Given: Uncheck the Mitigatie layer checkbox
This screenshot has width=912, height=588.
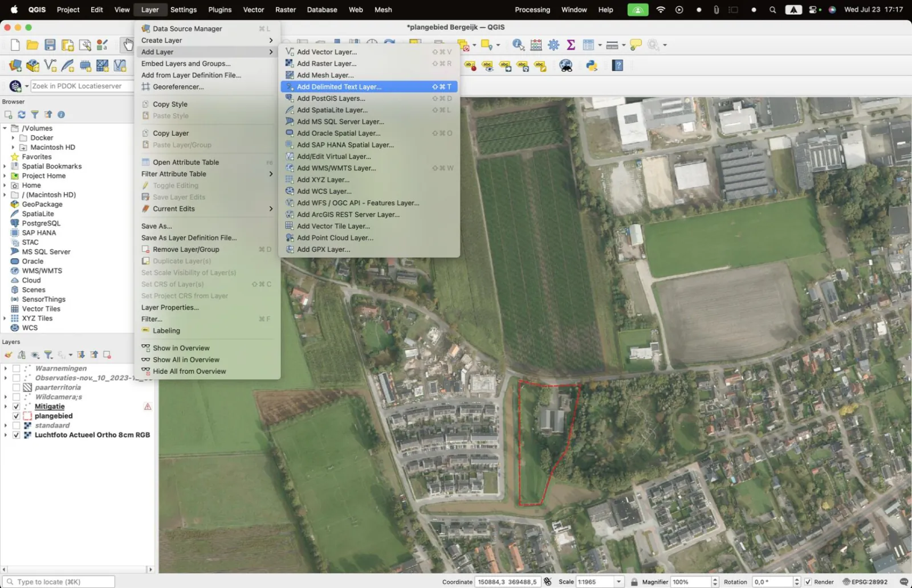Looking at the screenshot, I should 16,406.
